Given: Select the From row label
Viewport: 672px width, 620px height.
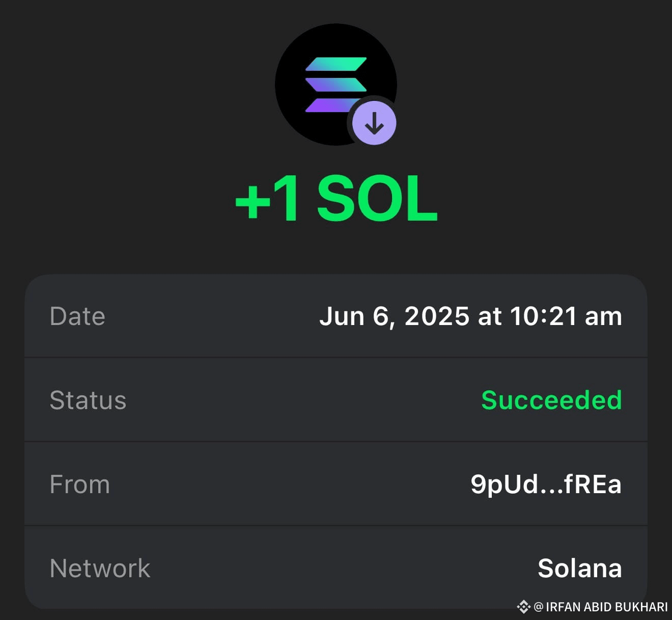Looking at the screenshot, I should pos(80,484).
